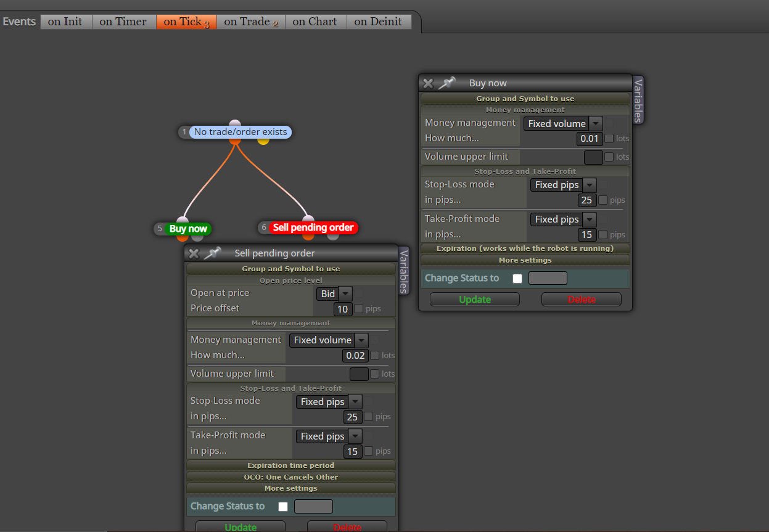The width and height of the screenshot is (769, 532).
Task: Click orange output connector of Buy now block
Action: point(183,237)
